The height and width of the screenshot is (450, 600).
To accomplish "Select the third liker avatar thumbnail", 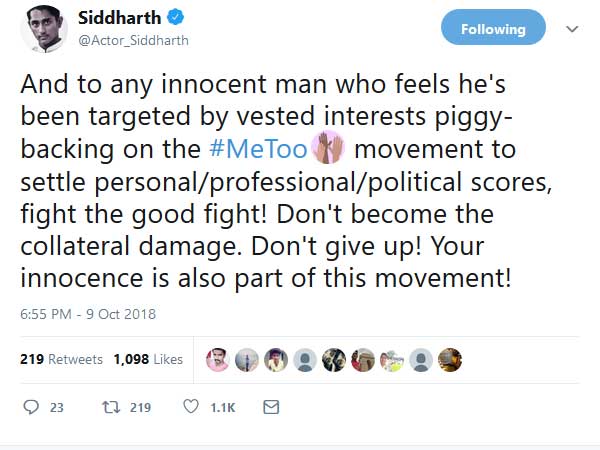I will (276, 359).
